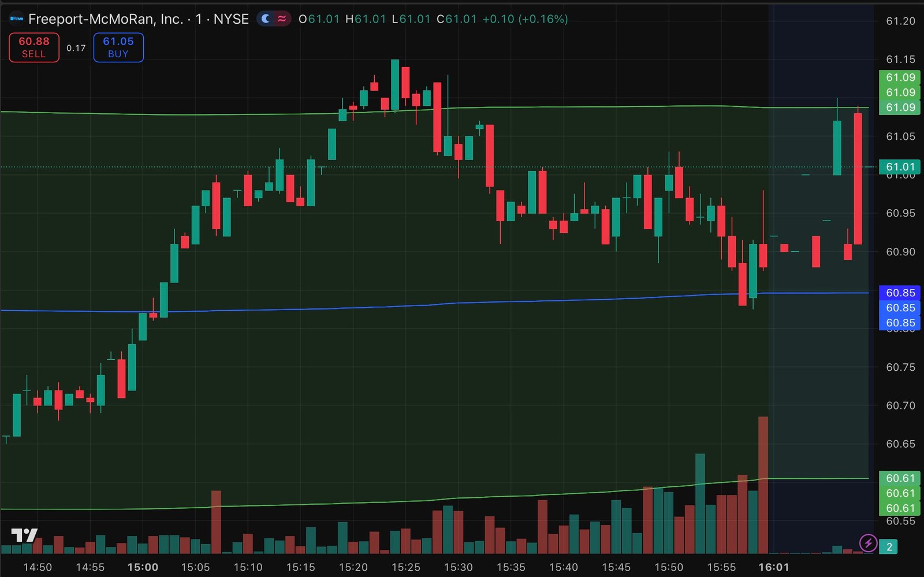Viewport: 924px width, 577px height.
Task: Click the 60.88 SELL button
Action: (34, 47)
